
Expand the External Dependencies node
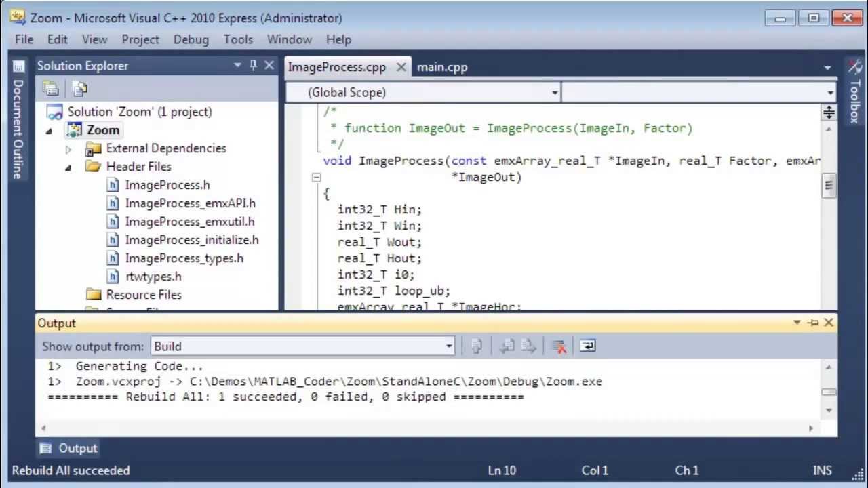68,149
